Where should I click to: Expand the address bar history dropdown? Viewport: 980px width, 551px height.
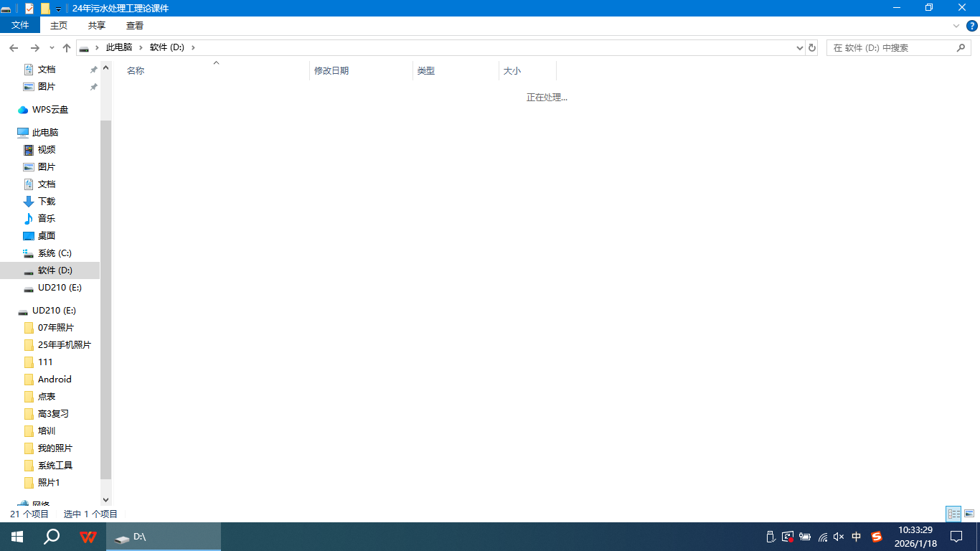click(x=800, y=48)
